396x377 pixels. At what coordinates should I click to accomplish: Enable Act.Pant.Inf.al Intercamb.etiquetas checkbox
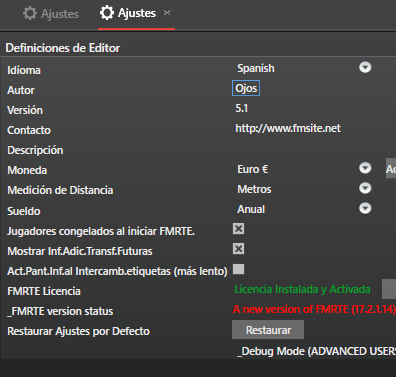pos(238,269)
